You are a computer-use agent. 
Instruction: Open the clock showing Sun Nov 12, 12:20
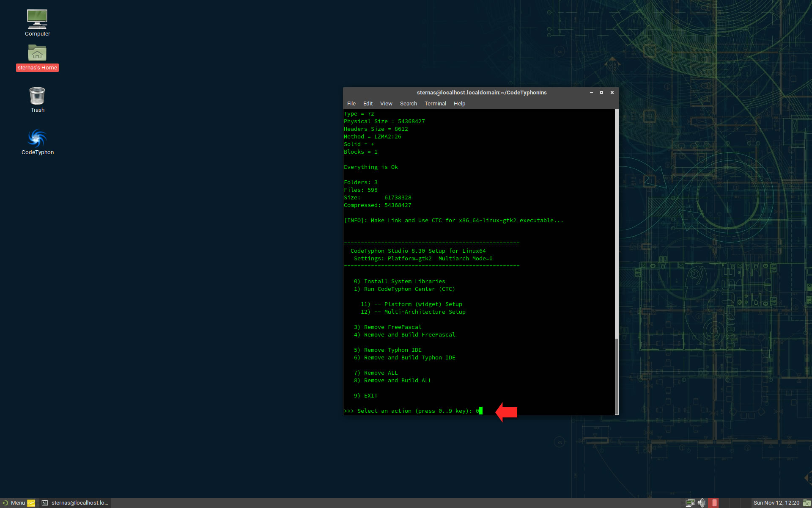(x=776, y=503)
